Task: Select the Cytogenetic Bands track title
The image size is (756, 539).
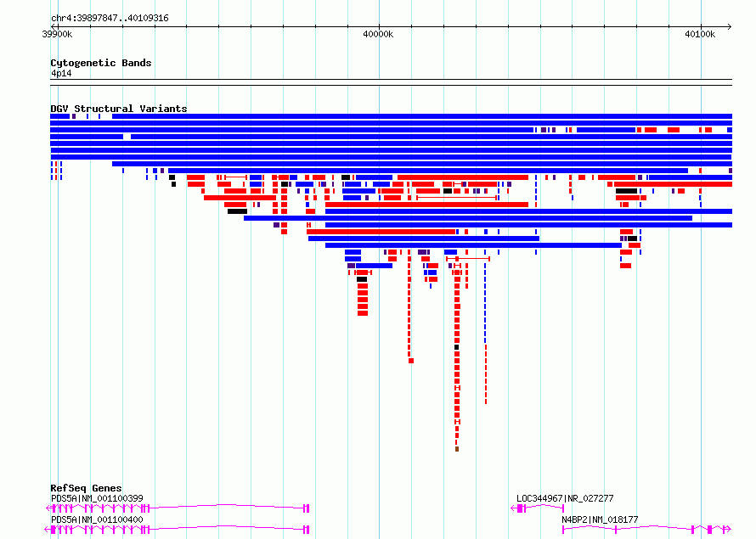Action: (x=101, y=63)
